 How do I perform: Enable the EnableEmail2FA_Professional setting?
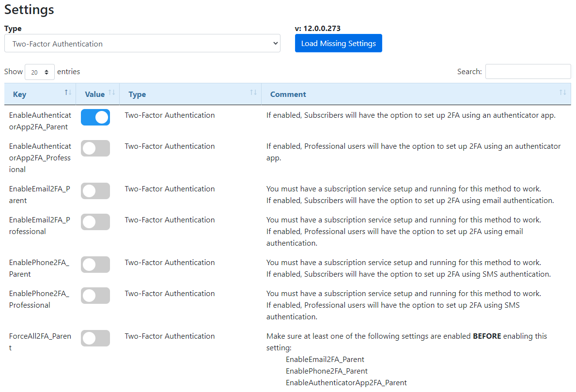(x=95, y=222)
